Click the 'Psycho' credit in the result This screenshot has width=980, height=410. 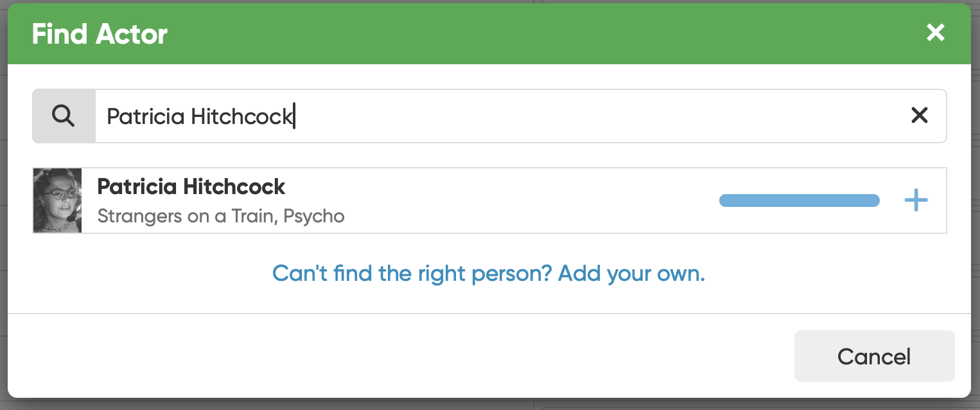point(314,216)
